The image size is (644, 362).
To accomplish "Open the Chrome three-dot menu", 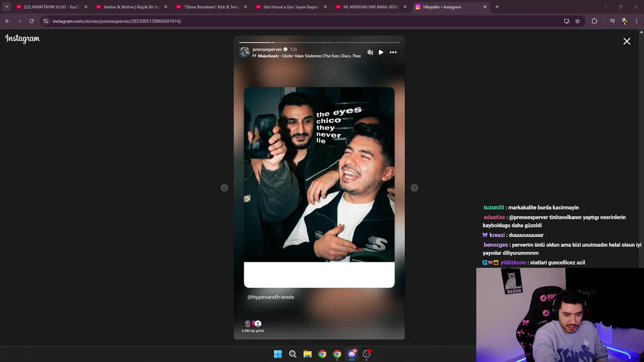I will coord(636,21).
